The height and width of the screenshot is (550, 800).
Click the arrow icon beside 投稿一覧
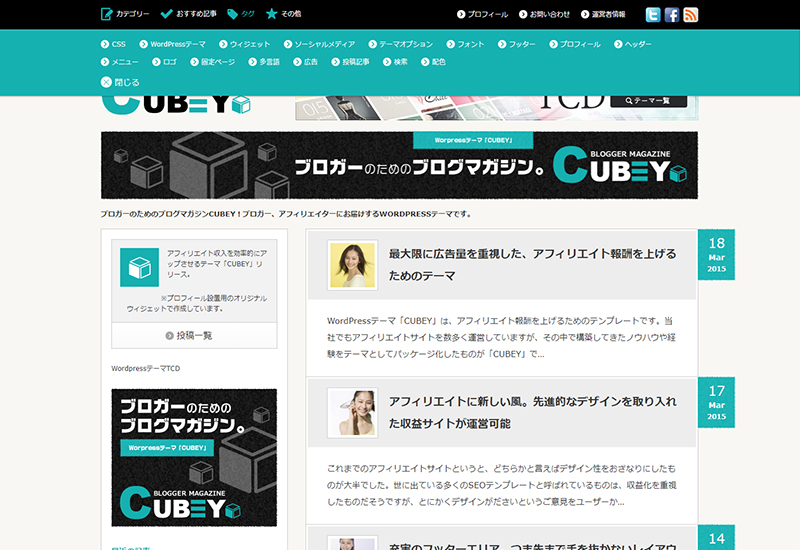(169, 336)
